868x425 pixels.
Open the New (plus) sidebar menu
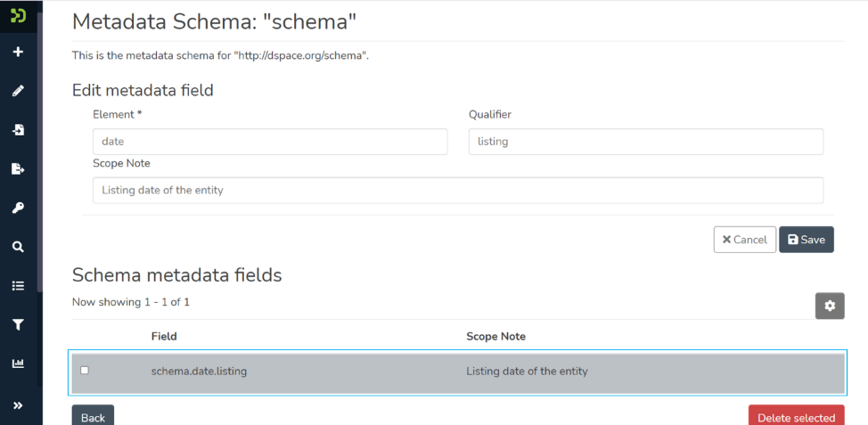[18, 52]
